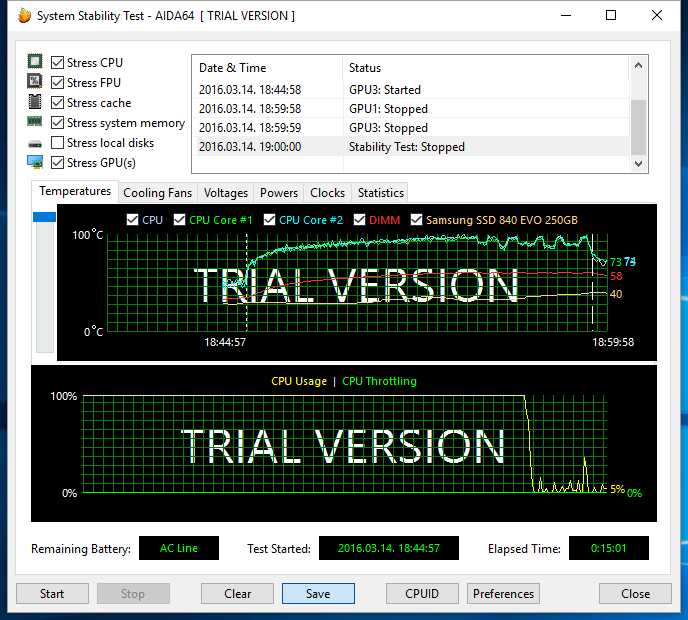The height and width of the screenshot is (620, 688).
Task: Toggle the CPU Core #1 graph checkbox
Action: point(179,219)
